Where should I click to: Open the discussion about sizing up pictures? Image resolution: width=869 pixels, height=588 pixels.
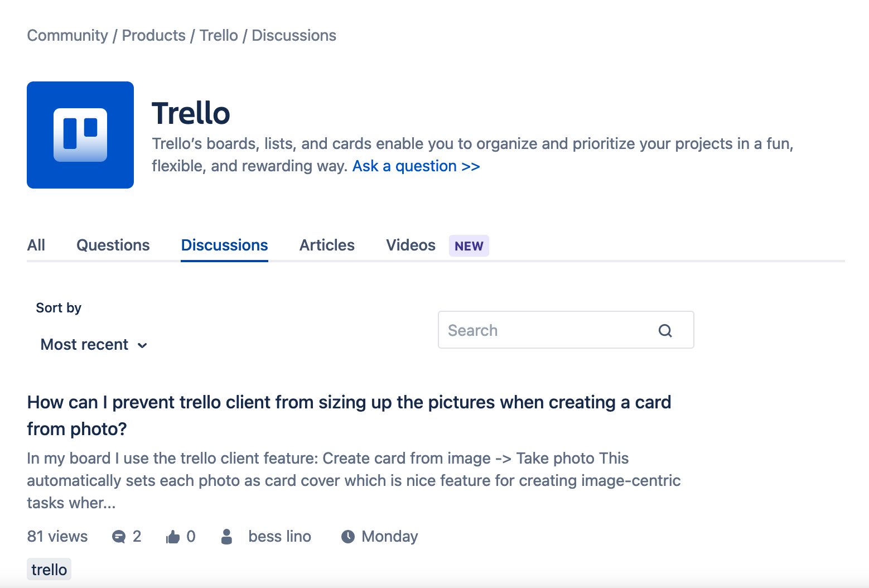pyautogui.click(x=349, y=416)
